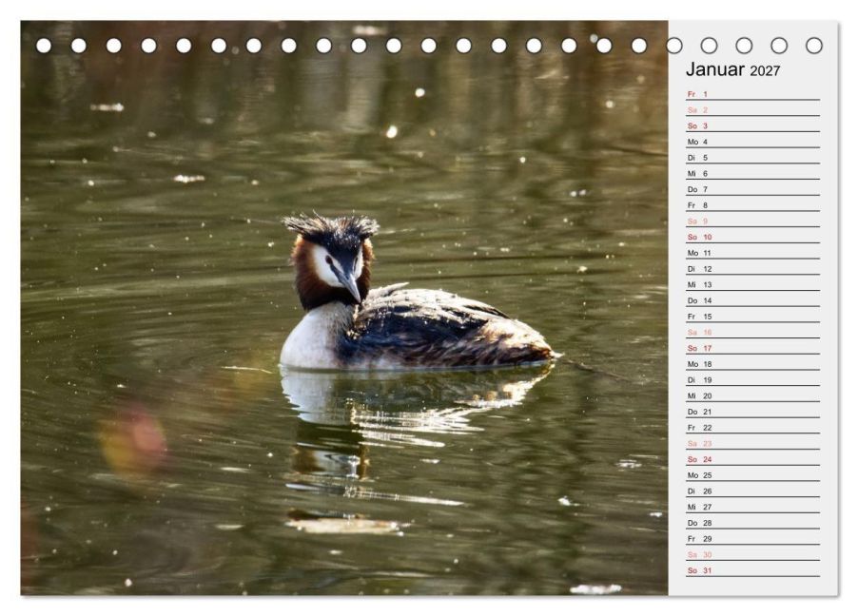Pick the 'Mi 27' date line

coord(753,507)
